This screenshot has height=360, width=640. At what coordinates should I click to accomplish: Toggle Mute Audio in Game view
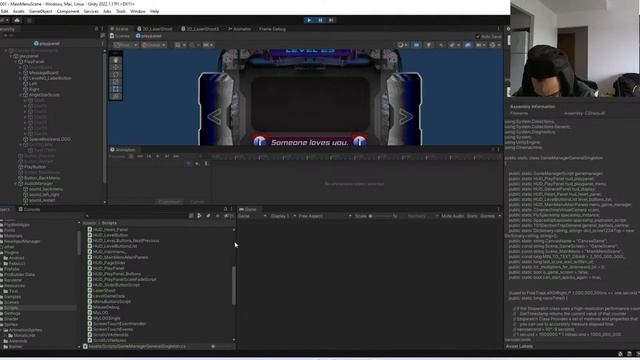coord(452,216)
